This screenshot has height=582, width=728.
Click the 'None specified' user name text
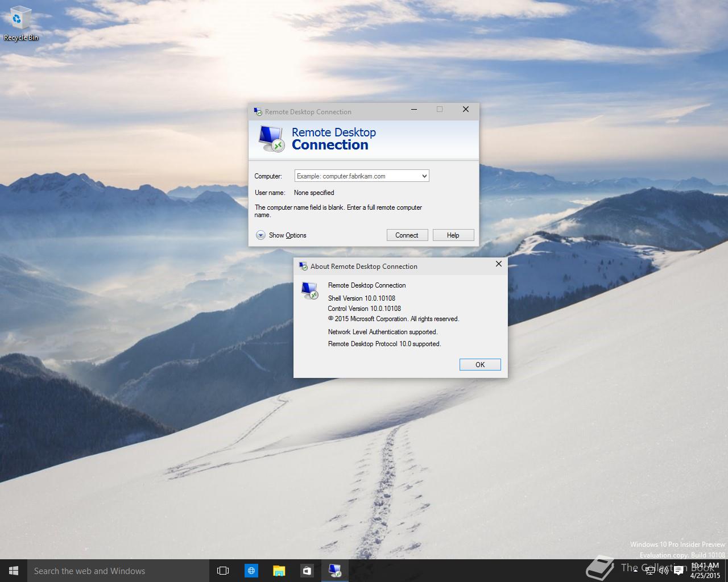pos(314,193)
